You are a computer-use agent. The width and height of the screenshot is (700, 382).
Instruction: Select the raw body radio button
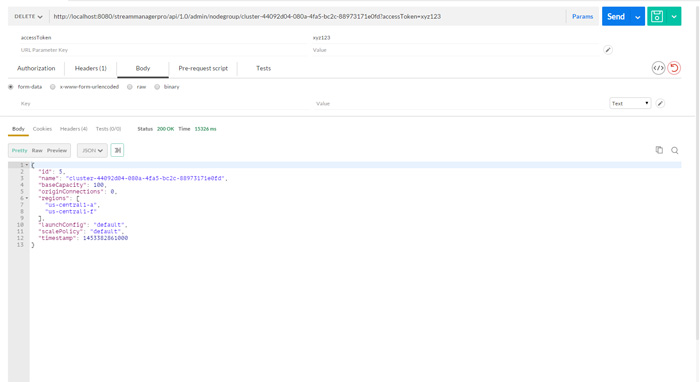[x=129, y=87]
